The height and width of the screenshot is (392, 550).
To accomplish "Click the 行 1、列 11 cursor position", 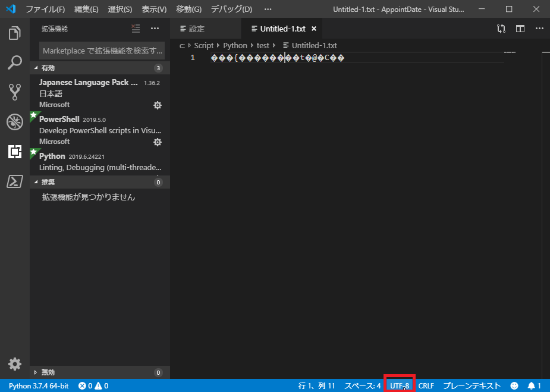I will pos(316,385).
